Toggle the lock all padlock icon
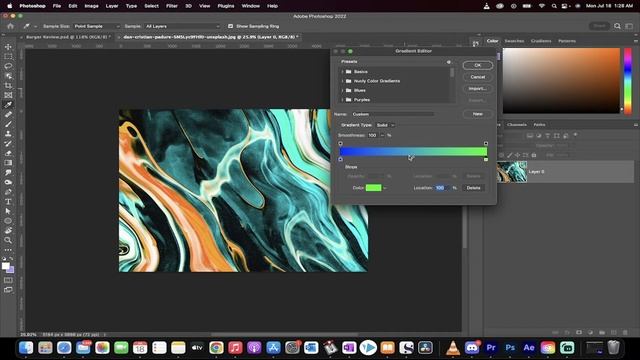 (x=533, y=155)
